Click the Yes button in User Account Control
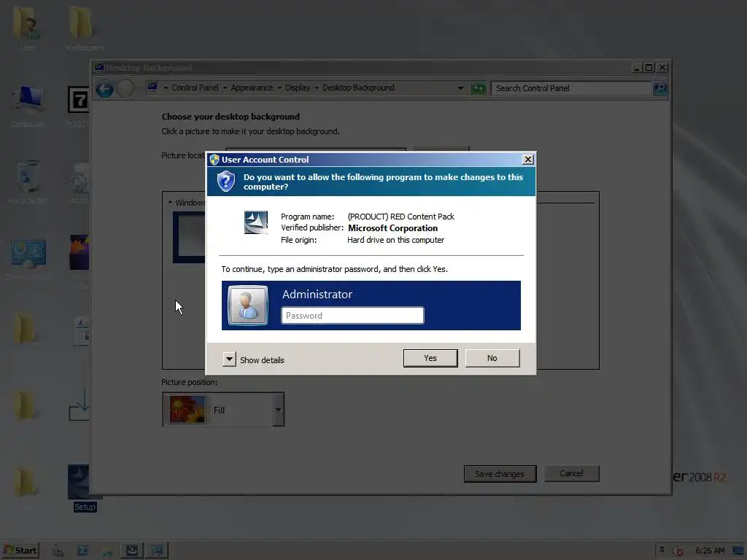This screenshot has height=560, width=747. pyautogui.click(x=430, y=358)
